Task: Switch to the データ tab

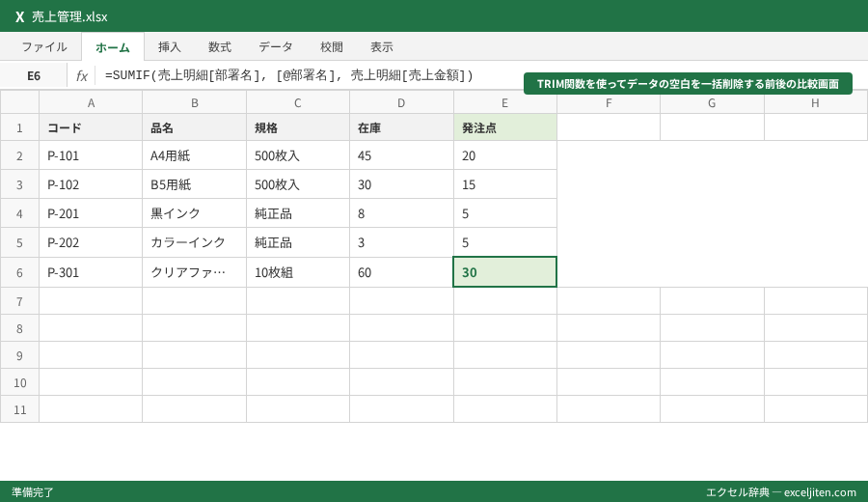Action: point(276,47)
